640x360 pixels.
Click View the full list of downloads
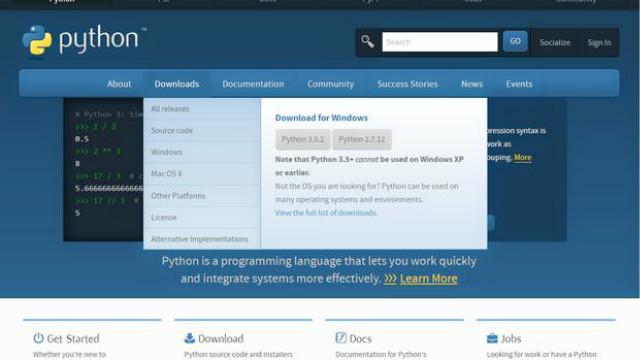326,213
